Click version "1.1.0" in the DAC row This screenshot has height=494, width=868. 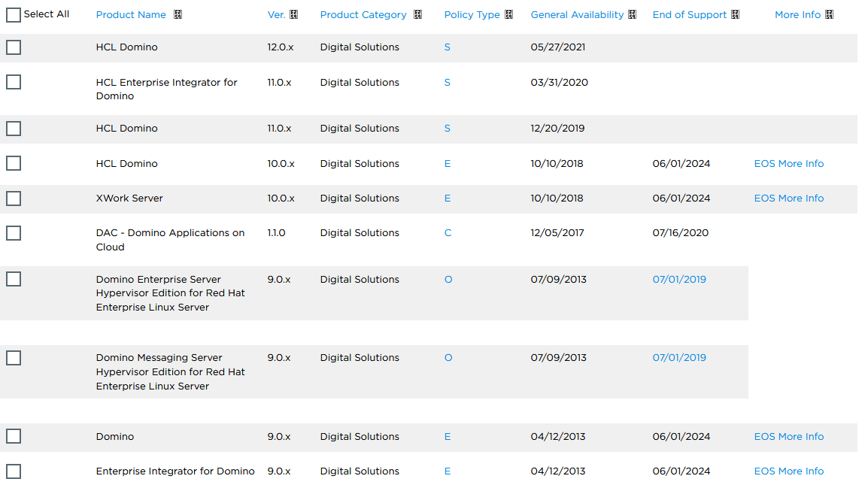[276, 233]
